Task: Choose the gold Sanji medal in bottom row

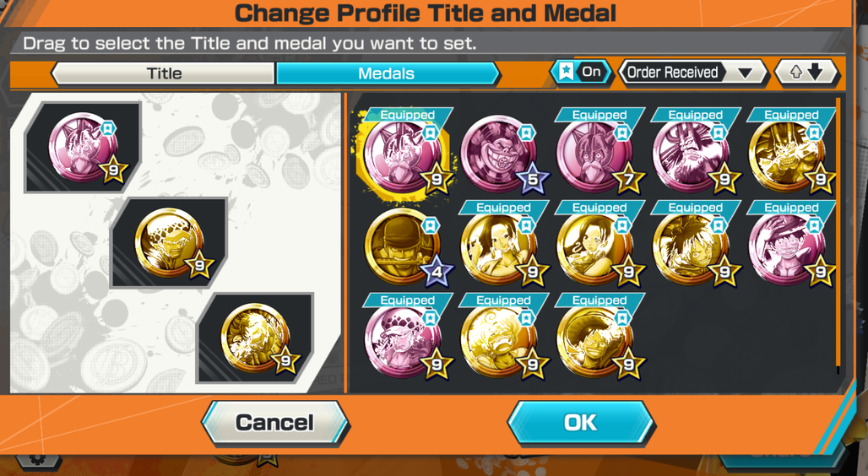Action: [499, 338]
